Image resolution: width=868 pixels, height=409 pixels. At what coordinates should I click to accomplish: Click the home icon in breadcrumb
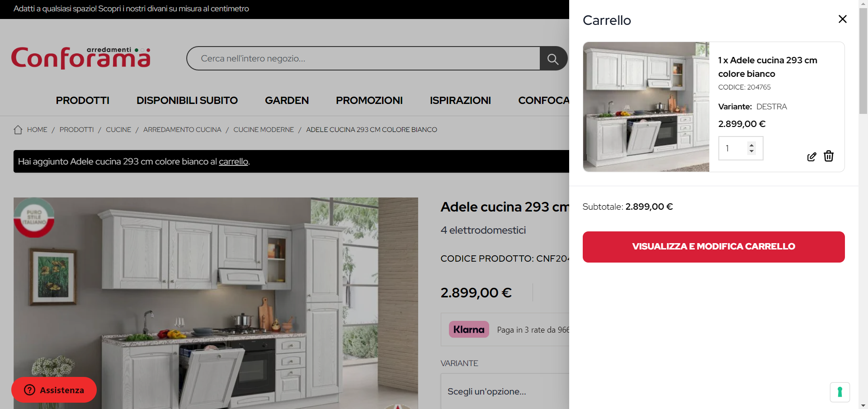pos(18,130)
